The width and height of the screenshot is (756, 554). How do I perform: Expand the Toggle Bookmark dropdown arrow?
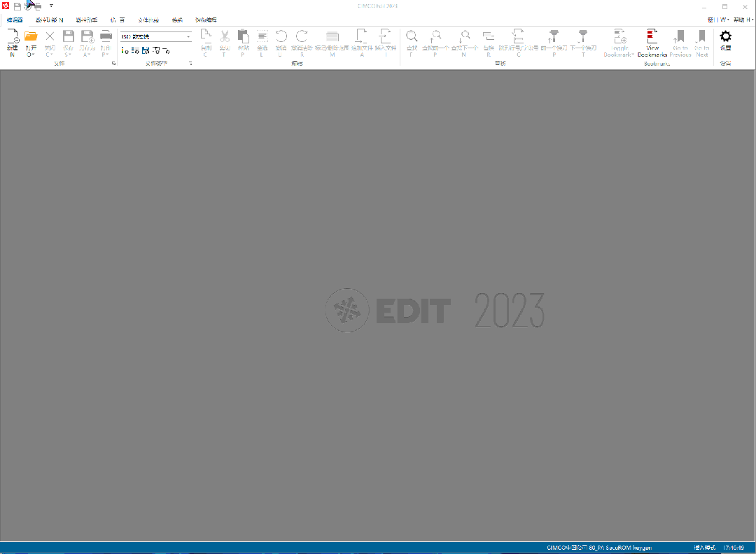[x=633, y=55]
